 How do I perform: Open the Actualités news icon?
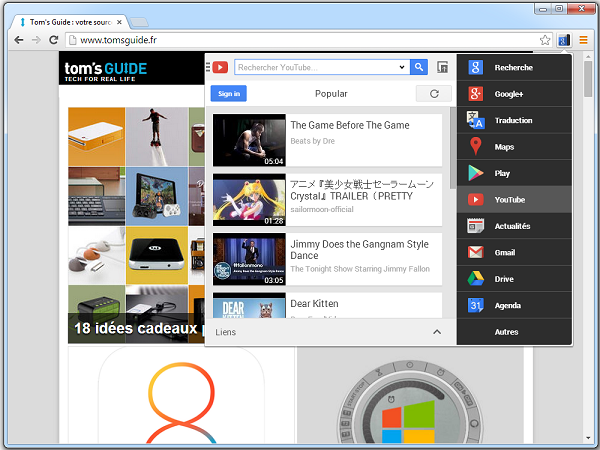pos(475,226)
